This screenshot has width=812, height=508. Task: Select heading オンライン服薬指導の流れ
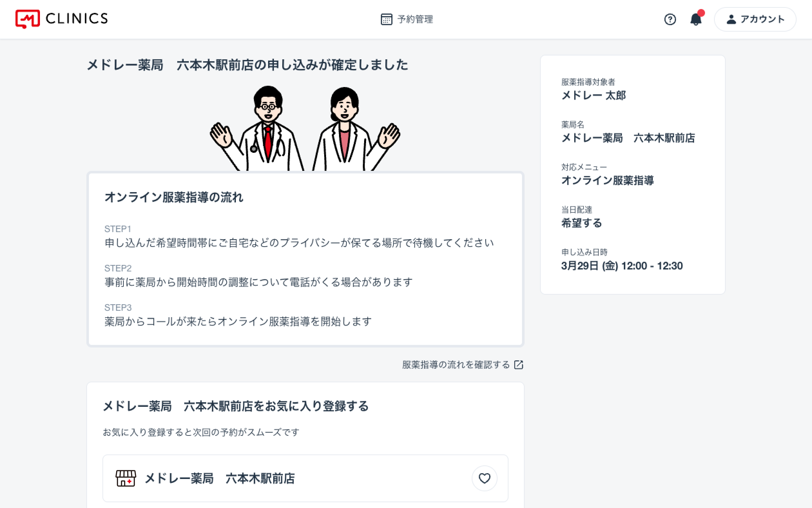pos(174,197)
